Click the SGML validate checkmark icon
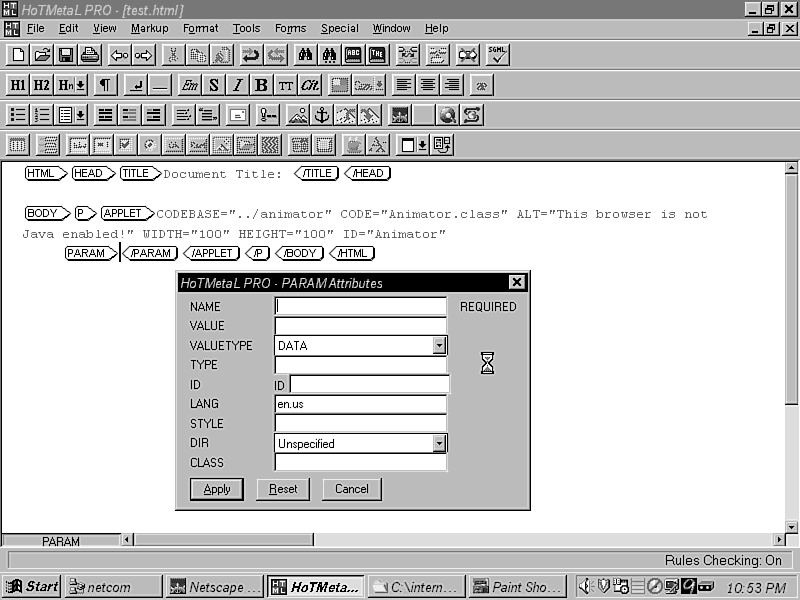Screen dimensions: 800x600 tap(497, 55)
